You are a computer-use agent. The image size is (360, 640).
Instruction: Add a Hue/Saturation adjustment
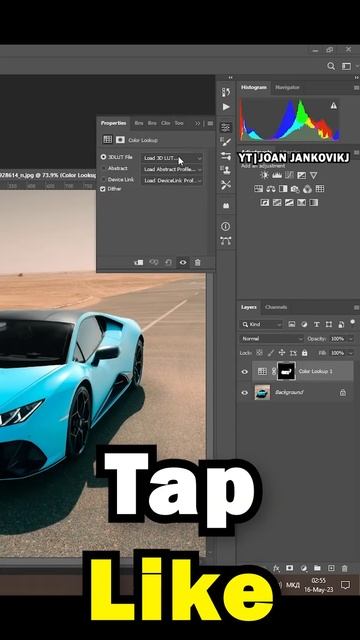point(258,189)
